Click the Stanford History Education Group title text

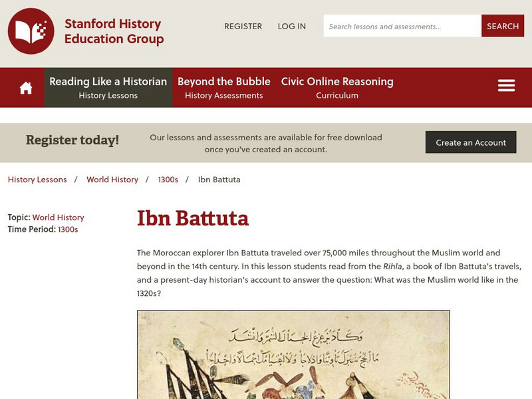113,31
